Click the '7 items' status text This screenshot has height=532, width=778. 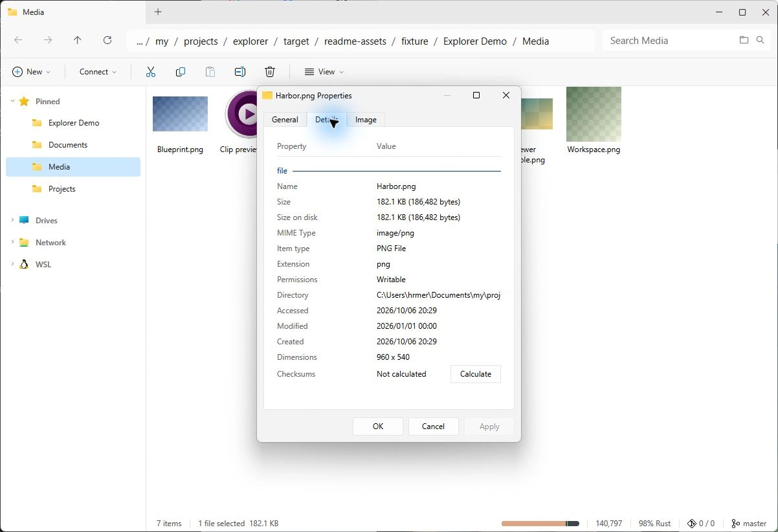169,523
